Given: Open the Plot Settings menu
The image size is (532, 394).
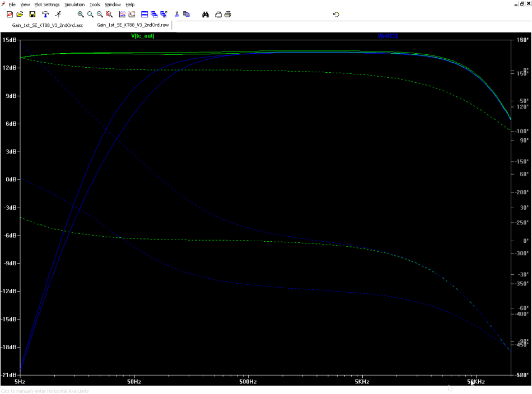Looking at the screenshot, I should [x=47, y=4].
